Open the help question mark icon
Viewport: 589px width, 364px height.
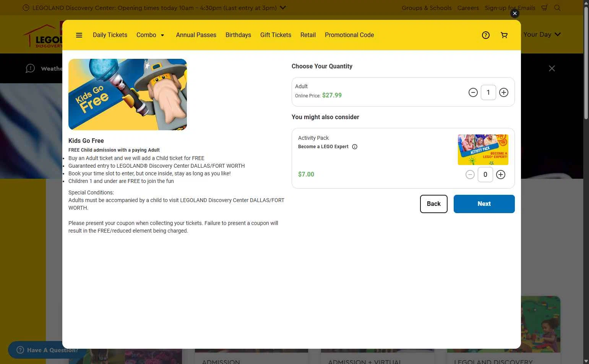(486, 35)
